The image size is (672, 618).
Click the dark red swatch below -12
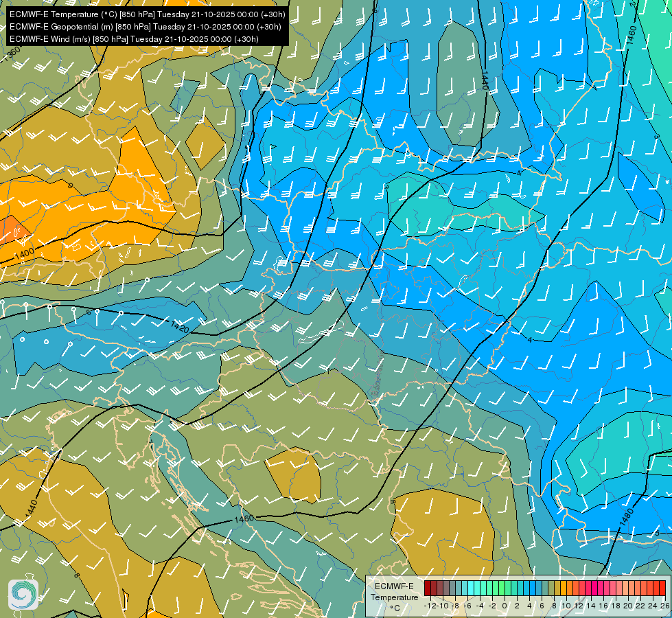click(x=428, y=588)
